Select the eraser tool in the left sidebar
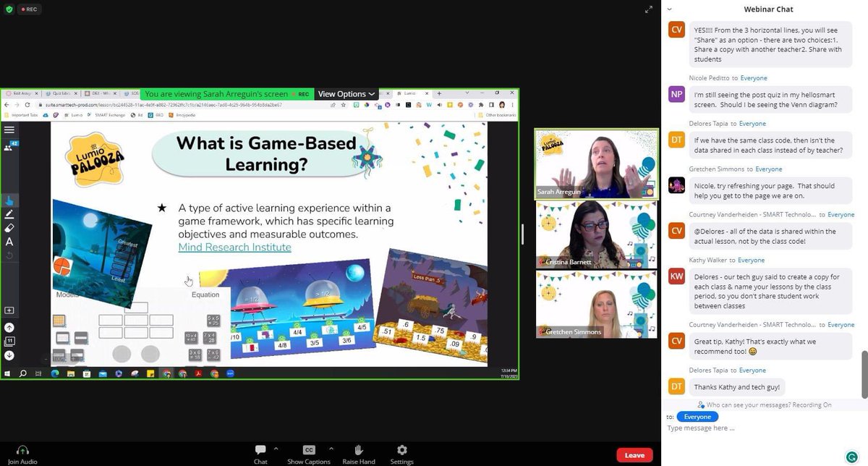 (x=10, y=229)
